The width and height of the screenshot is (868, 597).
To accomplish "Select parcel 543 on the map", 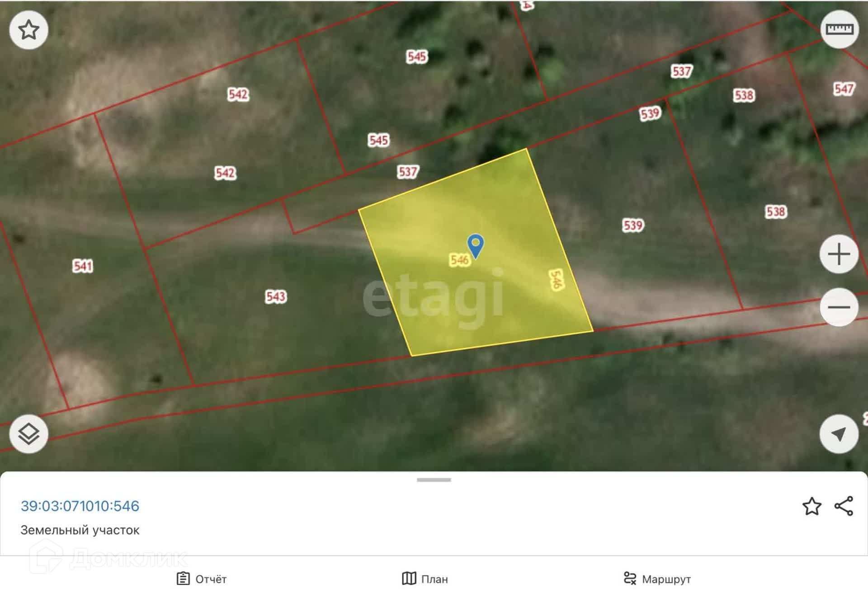I will (275, 297).
